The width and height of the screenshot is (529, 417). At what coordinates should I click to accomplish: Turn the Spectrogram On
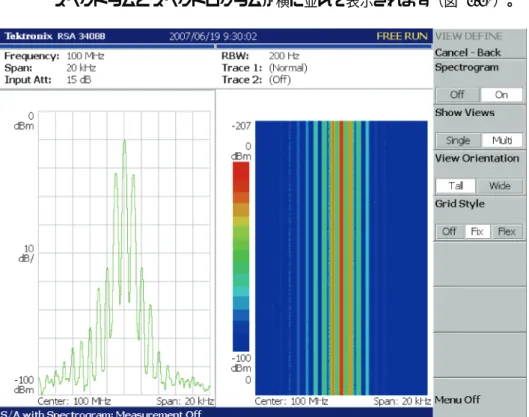(x=501, y=94)
